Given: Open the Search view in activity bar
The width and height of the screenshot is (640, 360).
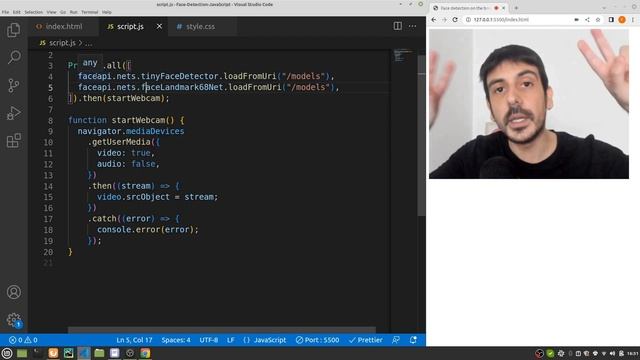Looking at the screenshot, I should [x=13, y=57].
